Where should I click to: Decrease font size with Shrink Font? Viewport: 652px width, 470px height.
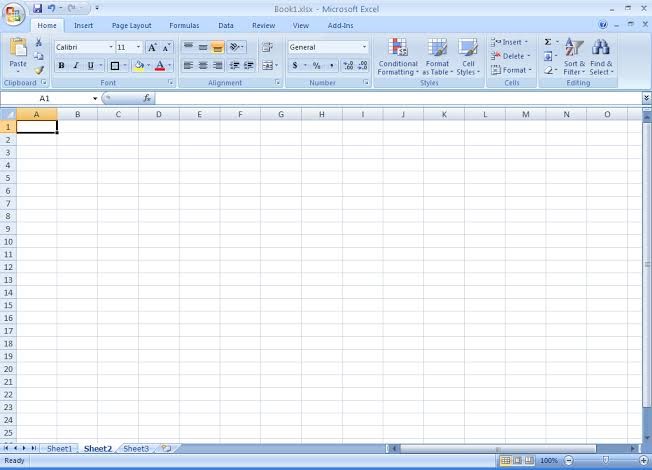point(166,47)
